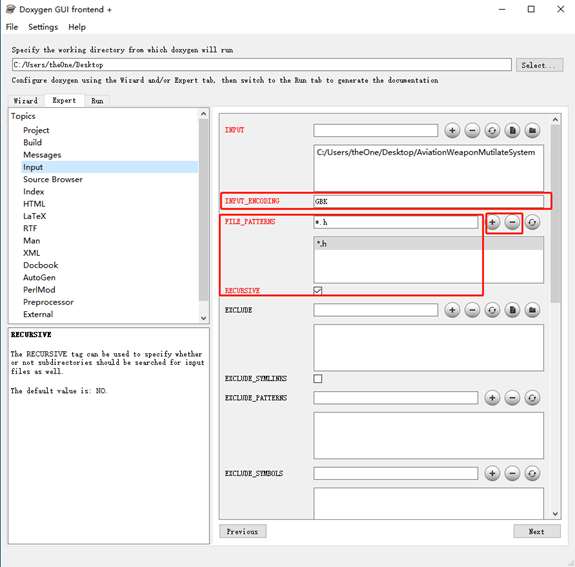575x567 pixels.
Task: Uncheck the RECURSIVE checkbox
Action: [x=318, y=290]
